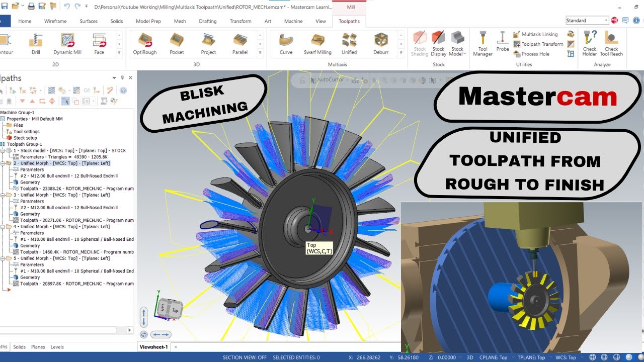The image size is (644, 362).
Task: Select the Curve multiaxis toolpath
Action: pyautogui.click(x=286, y=44)
